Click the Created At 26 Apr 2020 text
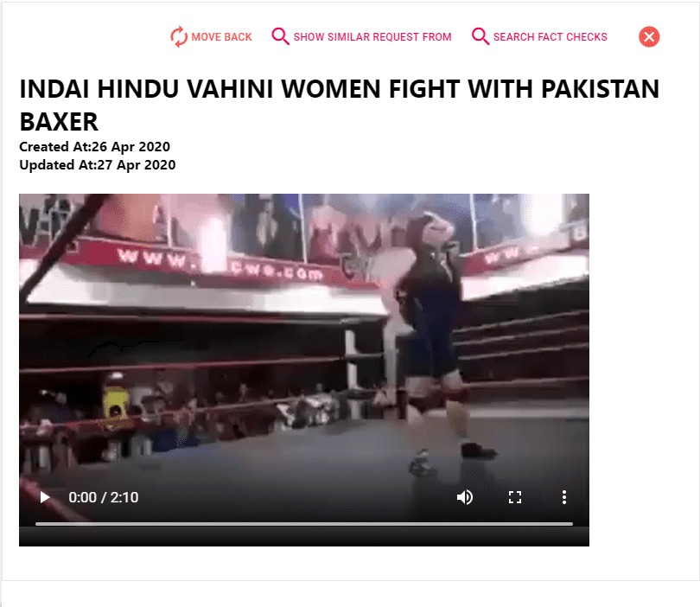The height and width of the screenshot is (607, 700). 95,146
